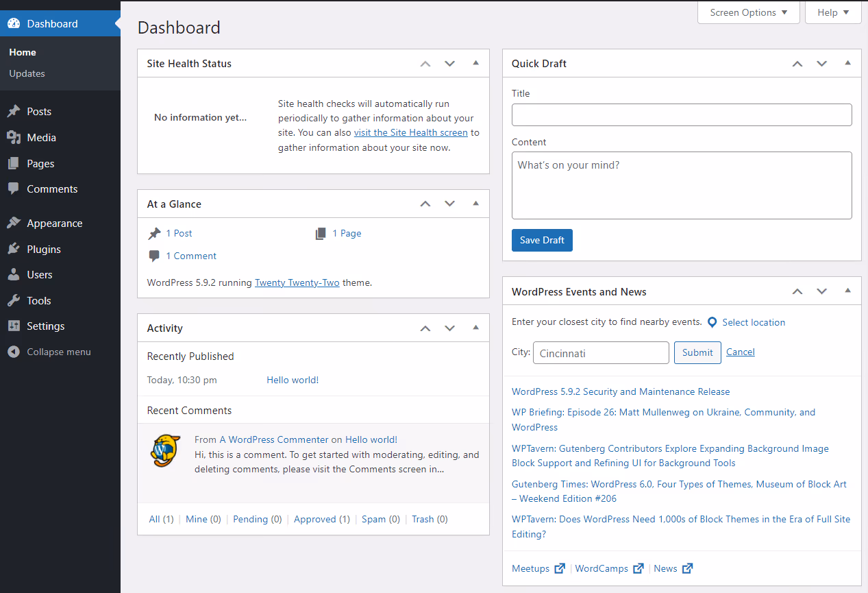Select the Appearance paintbrush icon
The image size is (868, 593).
click(15, 223)
